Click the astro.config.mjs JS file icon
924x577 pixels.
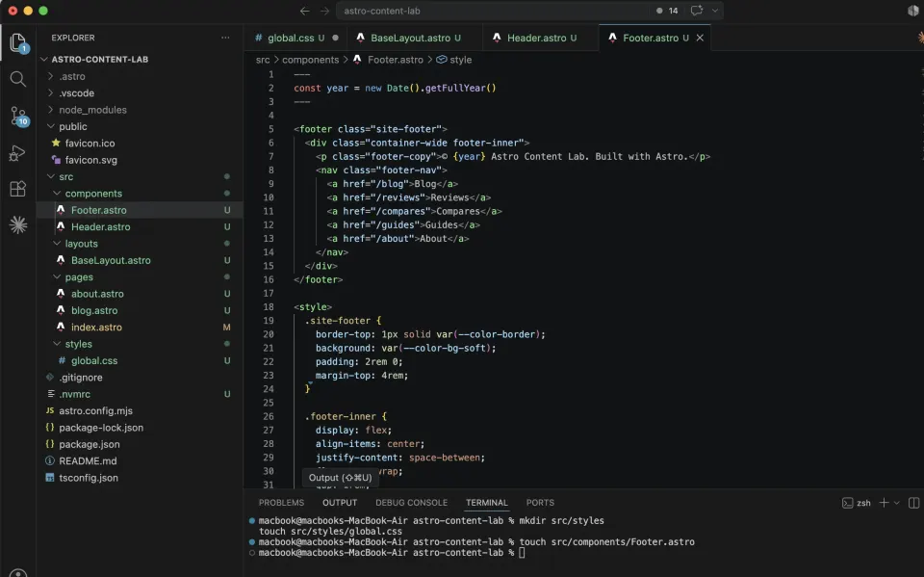click(50, 410)
